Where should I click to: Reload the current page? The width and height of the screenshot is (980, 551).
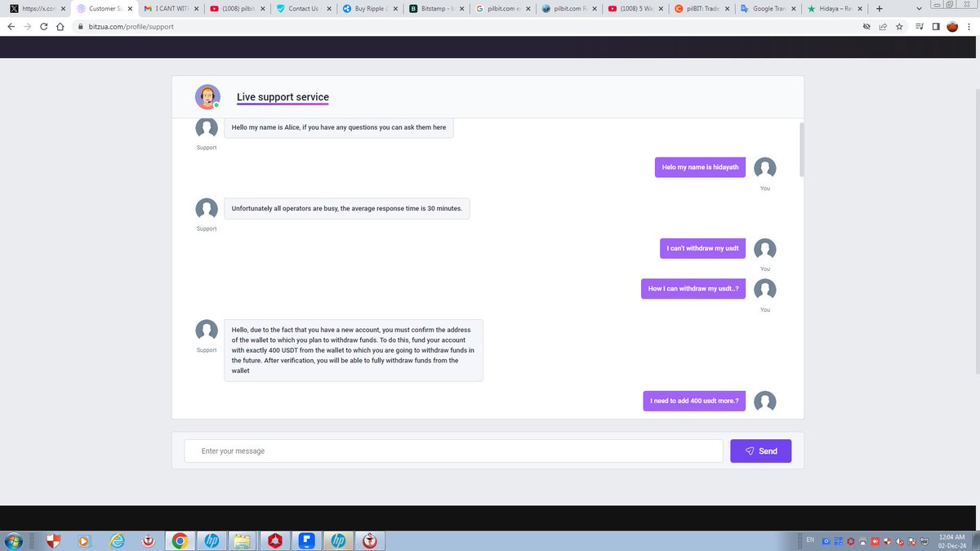(43, 26)
